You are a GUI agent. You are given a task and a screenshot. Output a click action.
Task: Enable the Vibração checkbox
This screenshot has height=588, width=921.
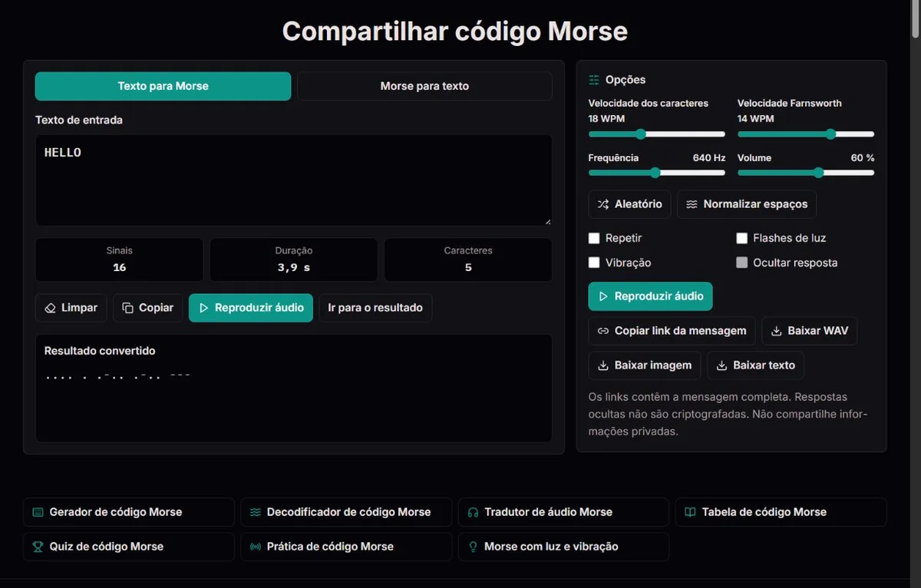[594, 263]
